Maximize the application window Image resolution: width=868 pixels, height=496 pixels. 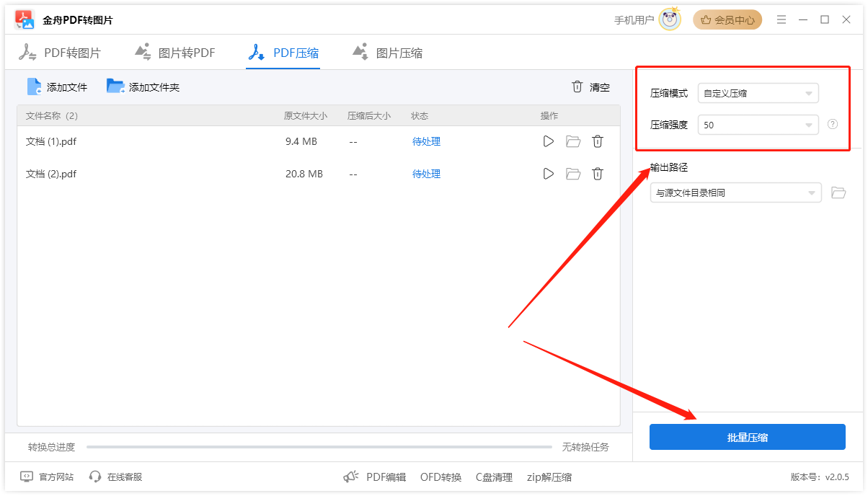tap(825, 20)
